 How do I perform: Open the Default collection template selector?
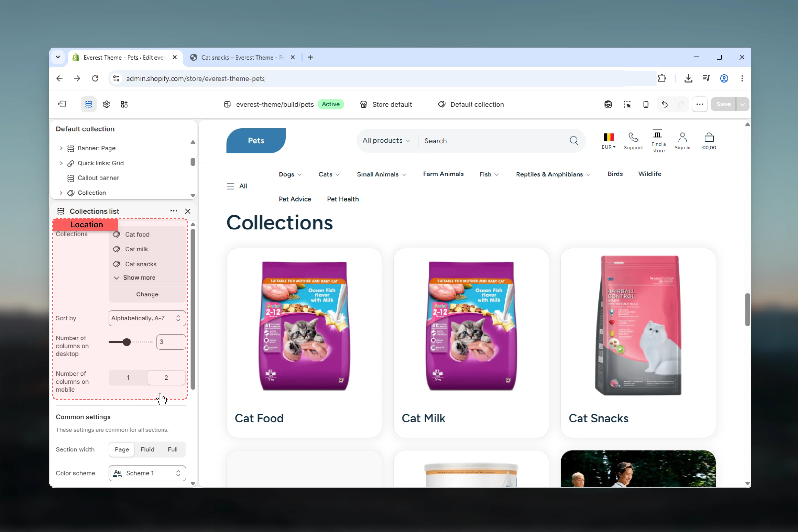(471, 104)
